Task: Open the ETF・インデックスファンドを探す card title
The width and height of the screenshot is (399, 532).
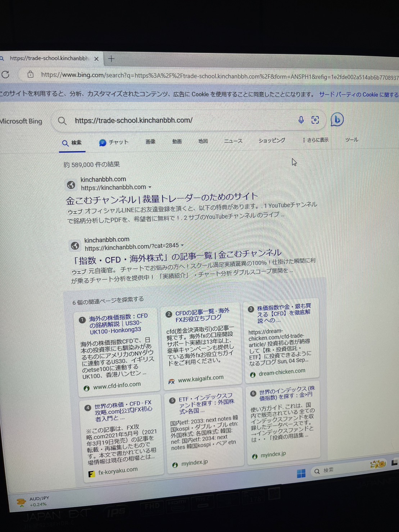Action: coord(206,403)
